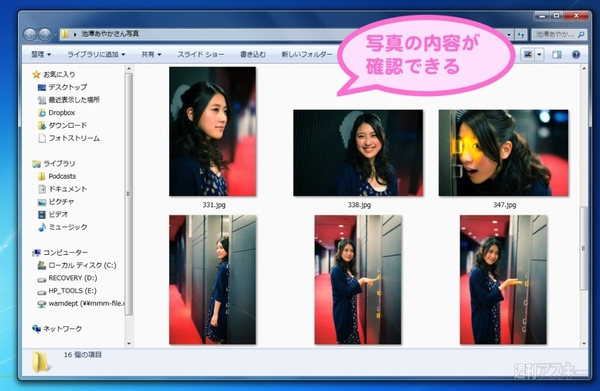Open ビデオ library
This screenshot has width=600, height=391.
(x=53, y=214)
